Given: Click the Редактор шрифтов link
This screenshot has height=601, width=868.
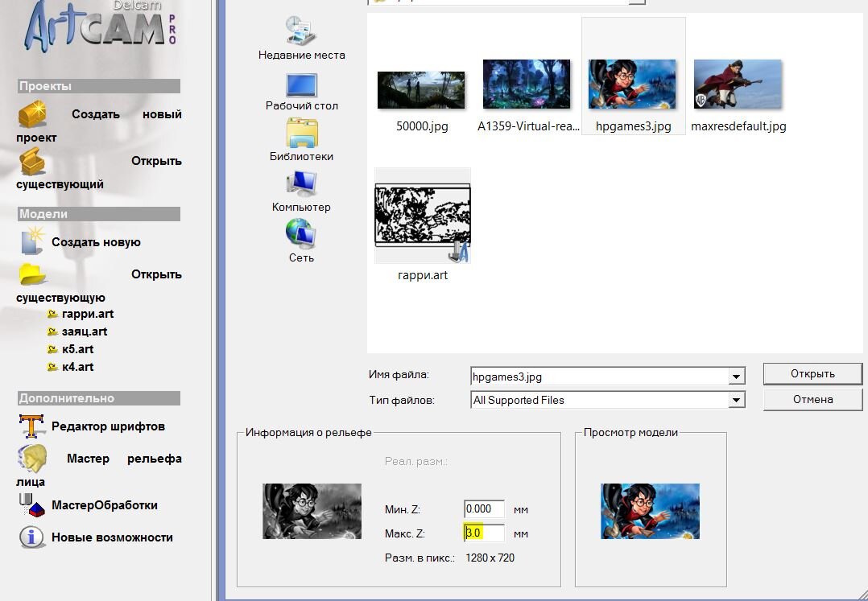Looking at the screenshot, I should [108, 426].
